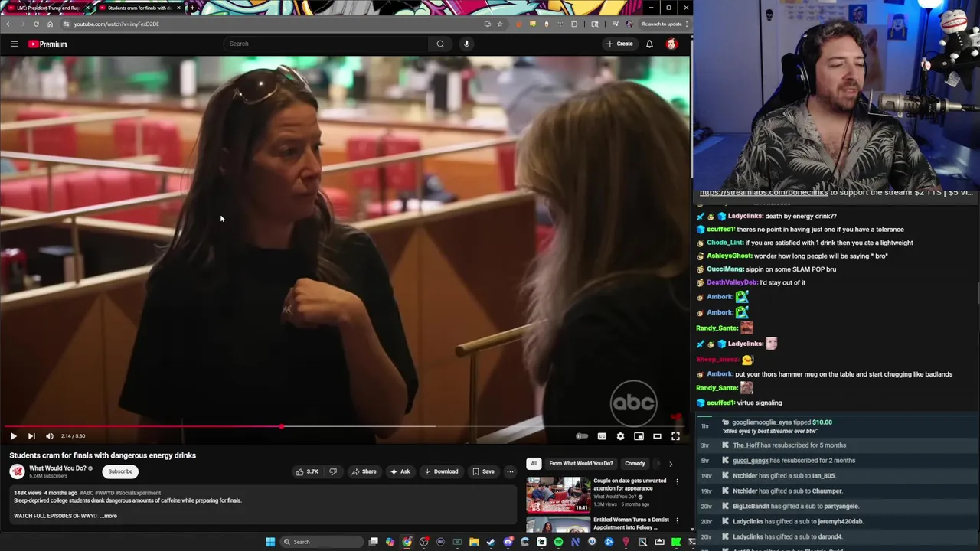
Task: Go to browser home page
Action: tap(50, 24)
